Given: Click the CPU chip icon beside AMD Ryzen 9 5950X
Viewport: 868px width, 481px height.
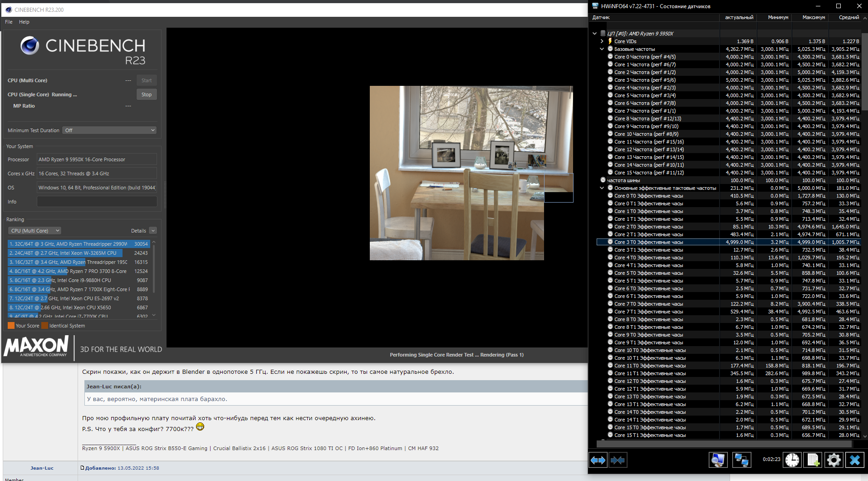Looking at the screenshot, I should [x=603, y=33].
